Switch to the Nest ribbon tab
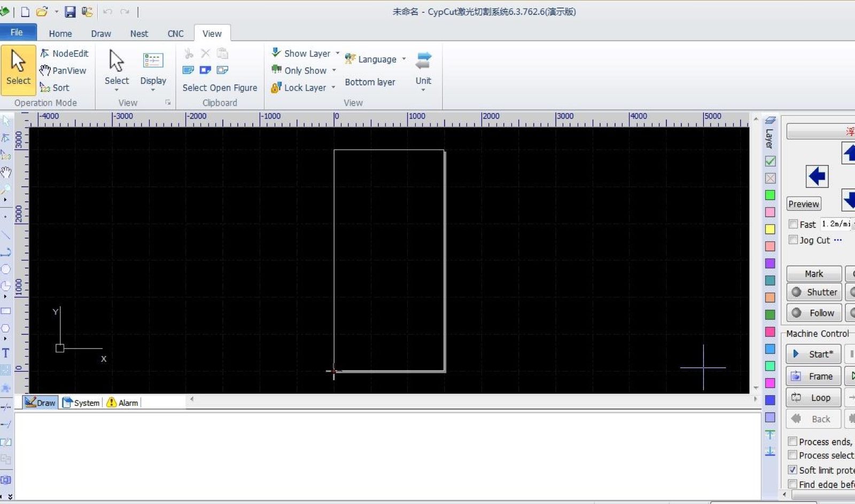Screen dimensions: 855x504 (139, 34)
